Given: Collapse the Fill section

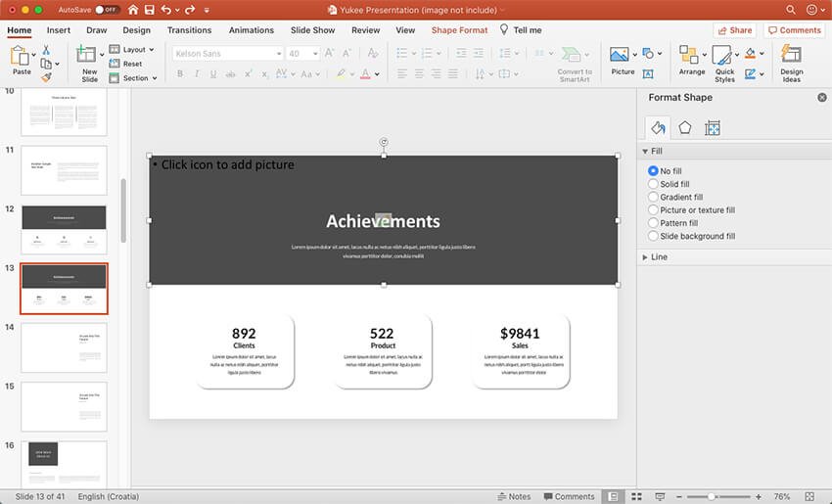Looking at the screenshot, I should [x=645, y=152].
